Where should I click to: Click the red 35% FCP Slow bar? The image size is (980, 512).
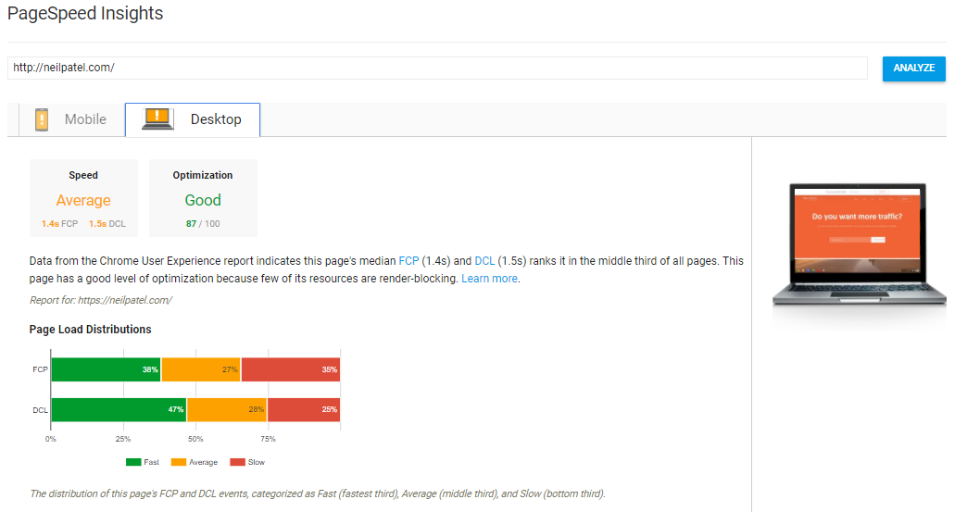[291, 369]
